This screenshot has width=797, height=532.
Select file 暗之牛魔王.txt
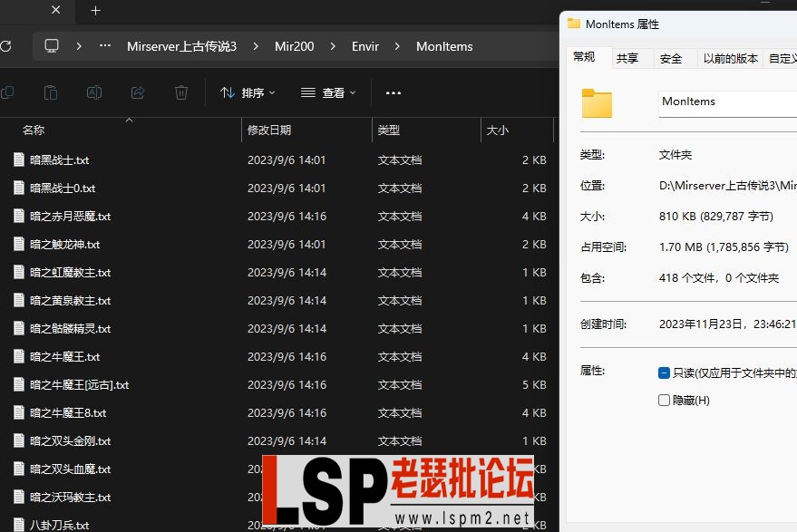(x=64, y=357)
